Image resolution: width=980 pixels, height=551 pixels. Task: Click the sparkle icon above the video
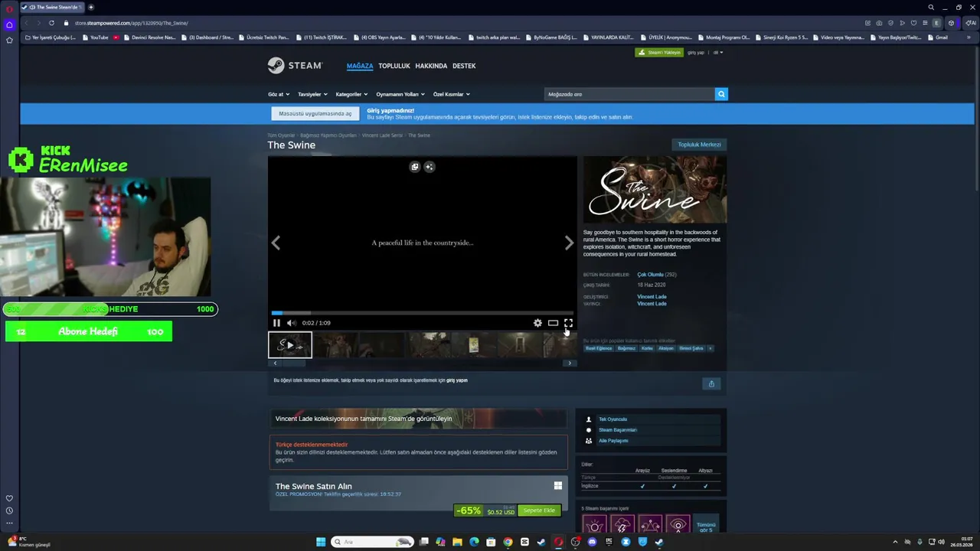tap(430, 167)
